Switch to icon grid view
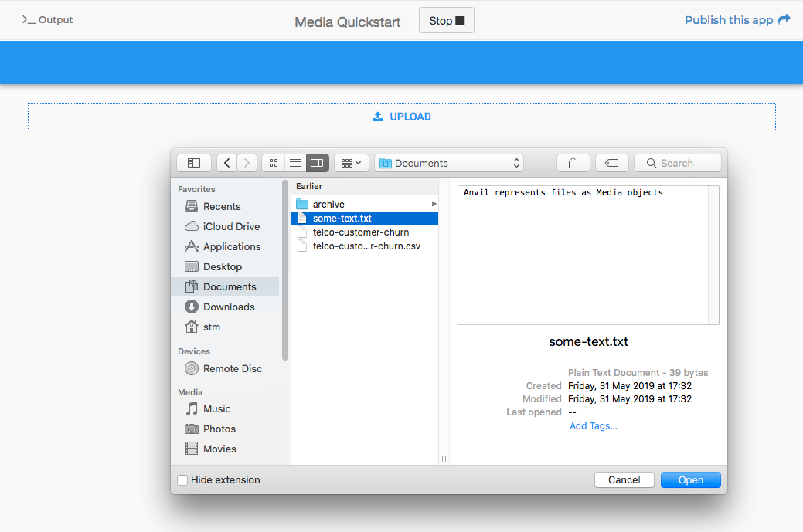Screen dimensions: 803x532 (273, 163)
